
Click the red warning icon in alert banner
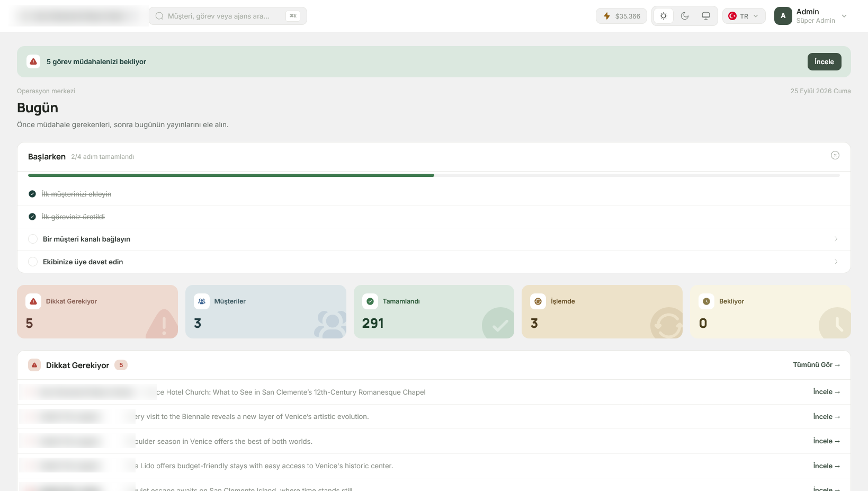33,61
